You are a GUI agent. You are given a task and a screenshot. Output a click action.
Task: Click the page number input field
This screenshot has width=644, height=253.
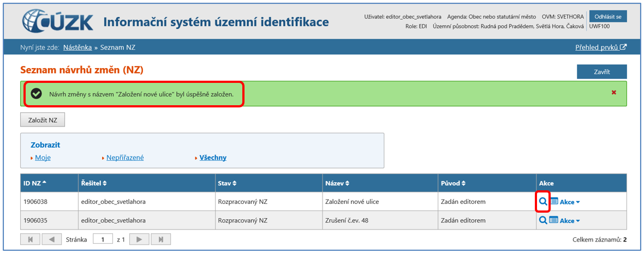click(x=102, y=239)
